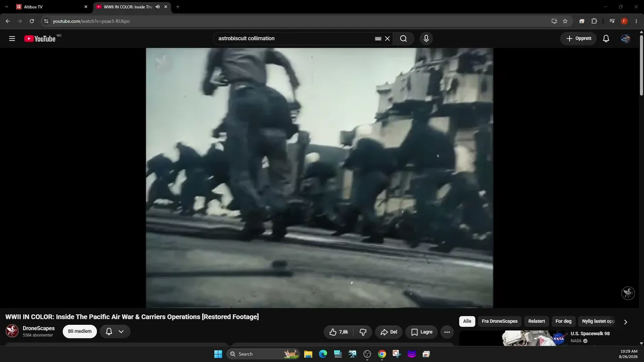
Task: Open the YouTube guide hamburger menu
Action: click(x=12, y=39)
